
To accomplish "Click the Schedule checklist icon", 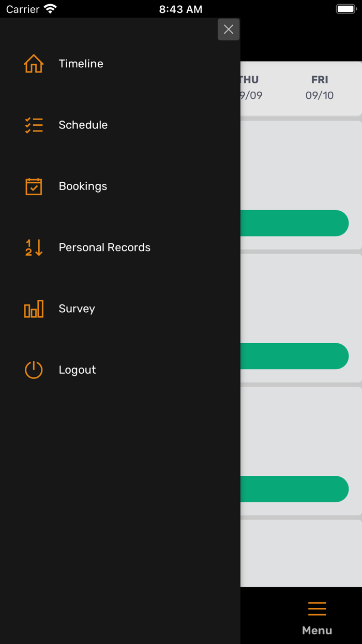I will click(34, 125).
